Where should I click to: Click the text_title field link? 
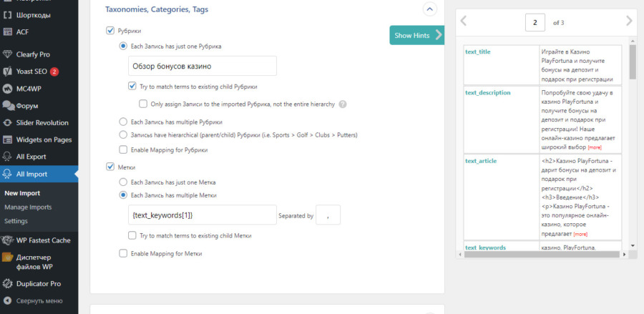pos(478,51)
